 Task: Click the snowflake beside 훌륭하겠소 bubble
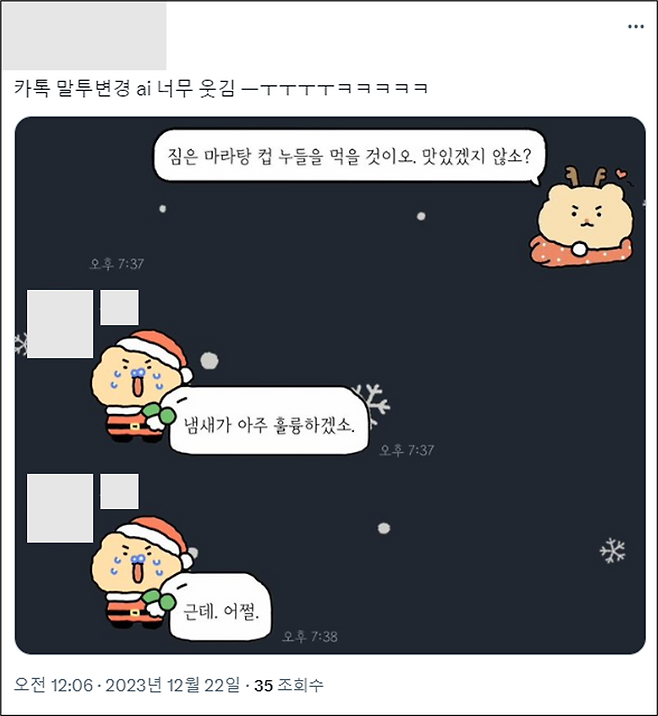coord(374,404)
